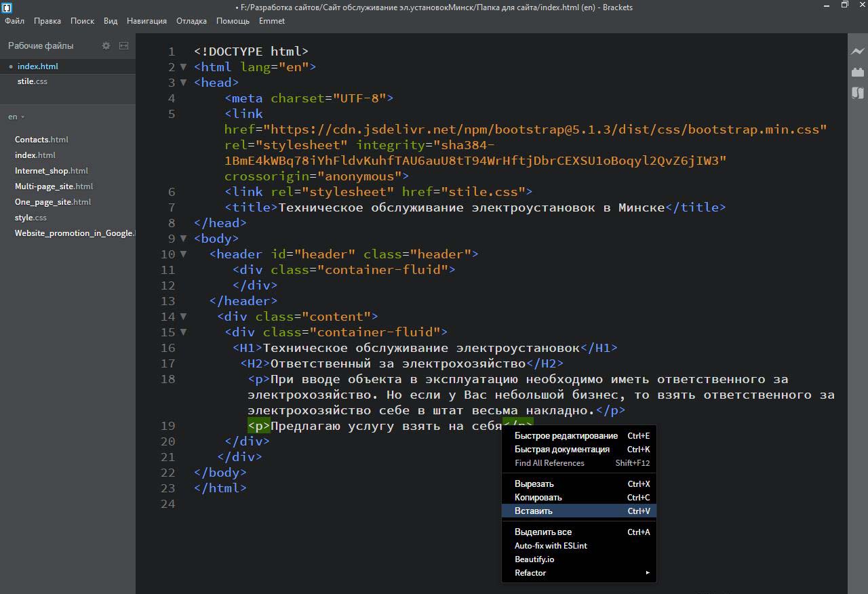The image size is (868, 594).
Task: Click the Refactor submenu arrow
Action: pos(647,573)
